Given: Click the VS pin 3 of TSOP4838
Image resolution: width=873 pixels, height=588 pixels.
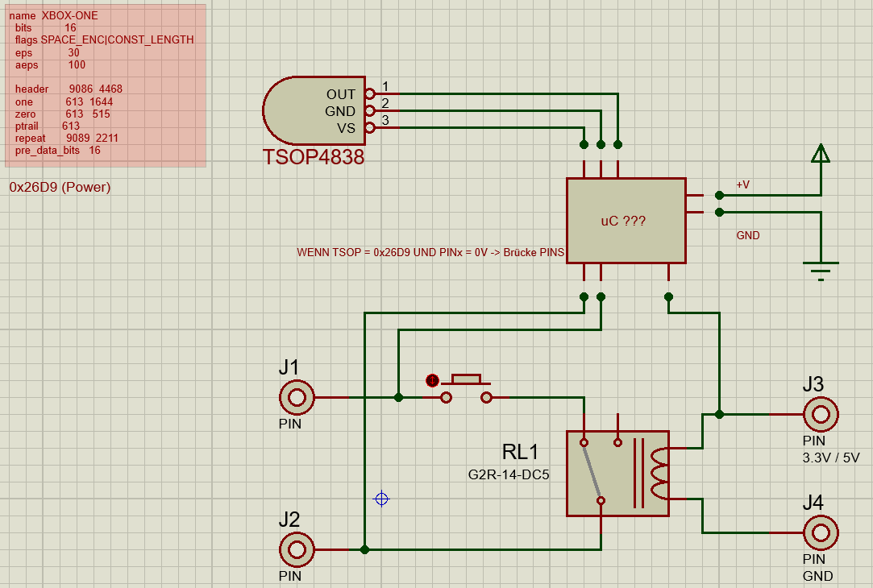Looking at the screenshot, I should [370, 128].
